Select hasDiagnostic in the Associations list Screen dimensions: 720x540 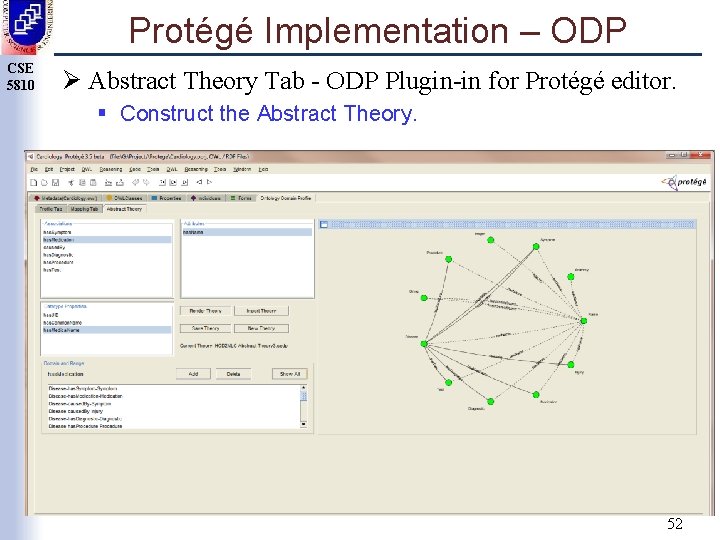pos(107,255)
